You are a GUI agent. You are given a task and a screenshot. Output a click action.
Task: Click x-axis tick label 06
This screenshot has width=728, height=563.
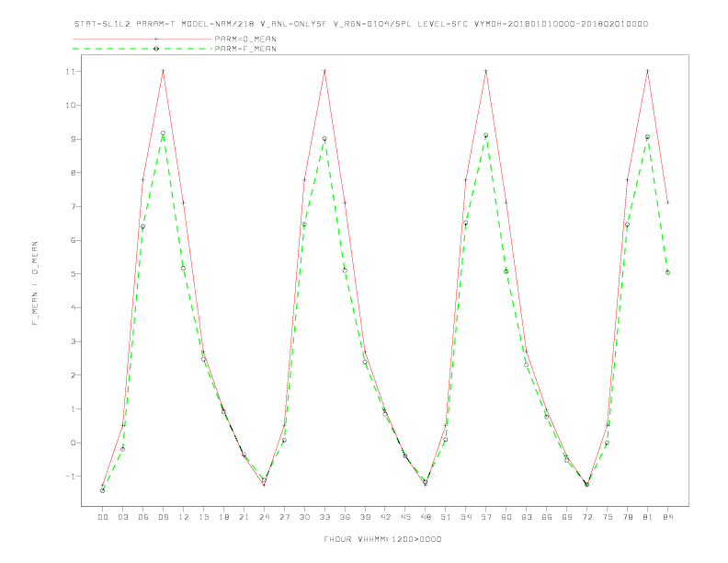pyautogui.click(x=143, y=517)
